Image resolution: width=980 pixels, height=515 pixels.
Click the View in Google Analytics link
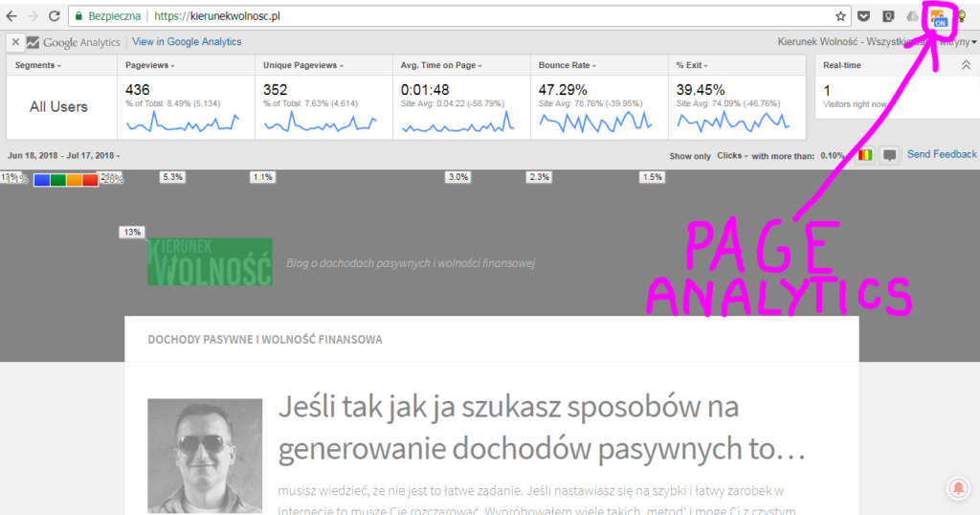click(187, 42)
